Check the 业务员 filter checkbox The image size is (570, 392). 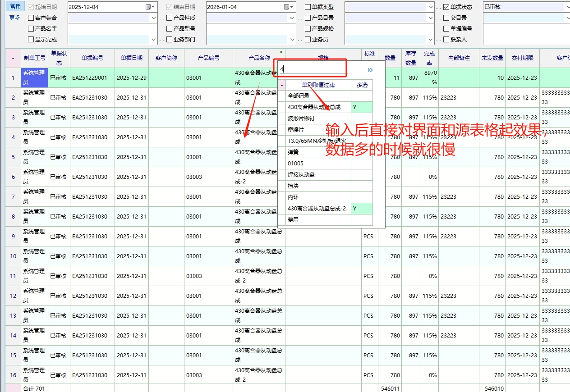click(308, 40)
